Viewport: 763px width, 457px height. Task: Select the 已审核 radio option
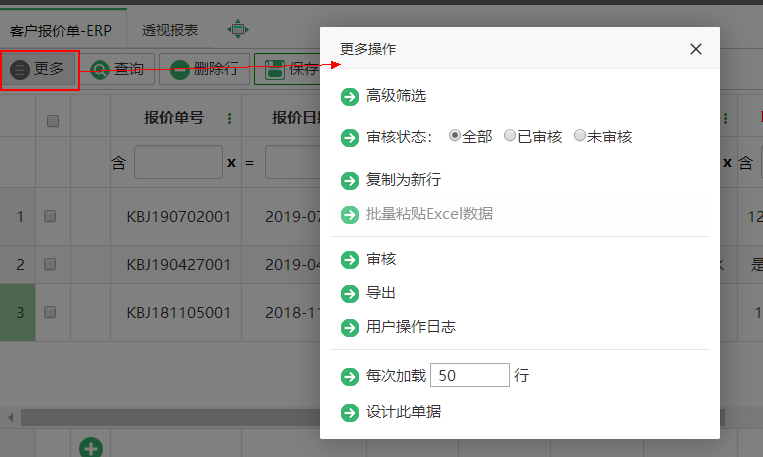point(509,135)
